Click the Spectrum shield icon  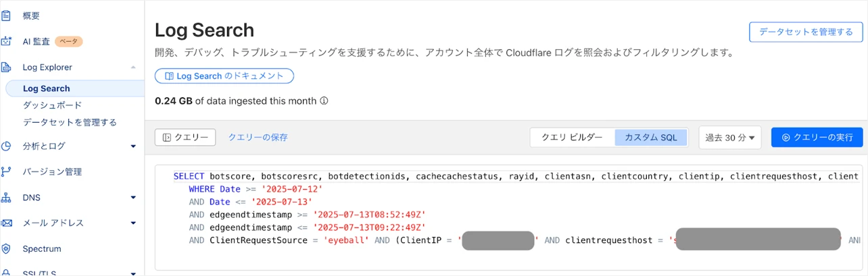click(x=7, y=248)
